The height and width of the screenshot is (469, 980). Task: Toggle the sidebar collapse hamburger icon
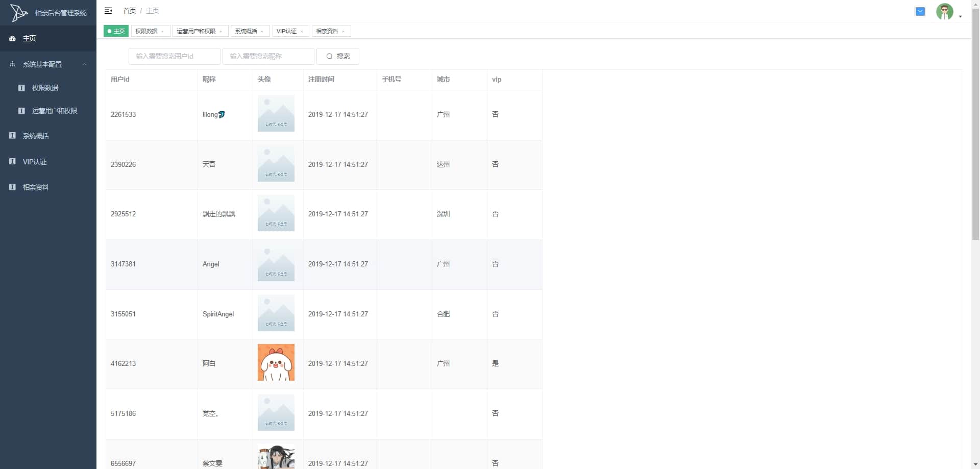coord(108,11)
